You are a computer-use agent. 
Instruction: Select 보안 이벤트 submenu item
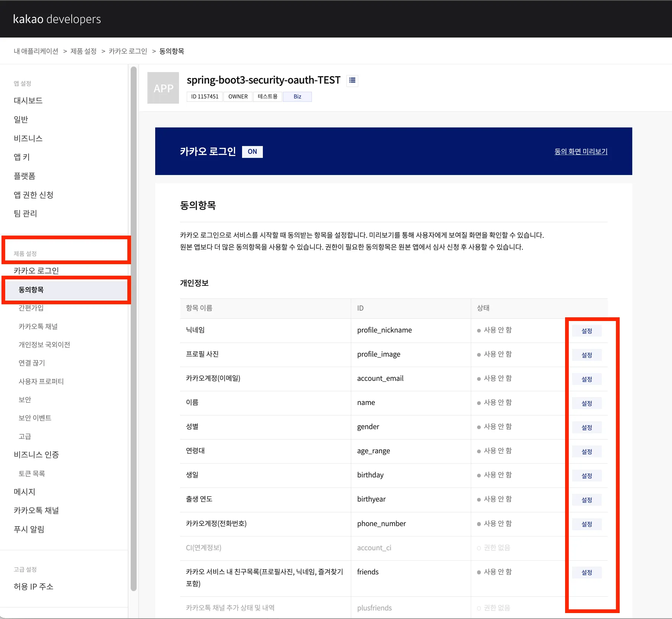(35, 418)
